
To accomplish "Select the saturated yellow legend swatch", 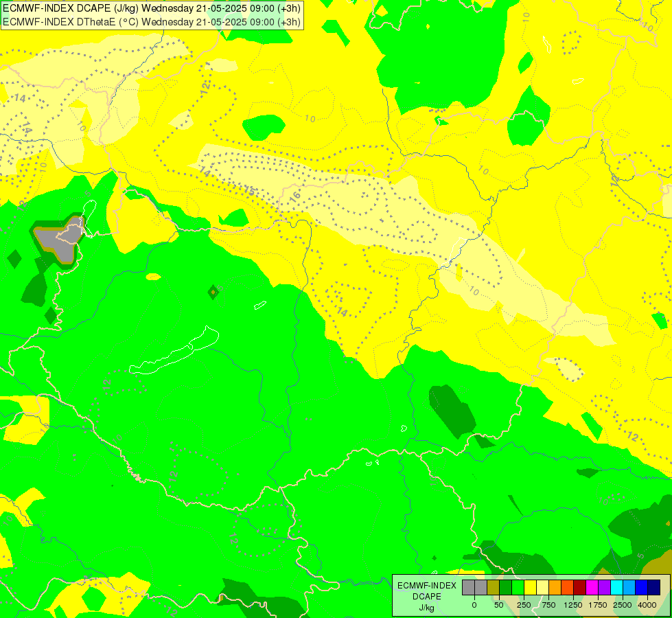I will pos(530,587).
